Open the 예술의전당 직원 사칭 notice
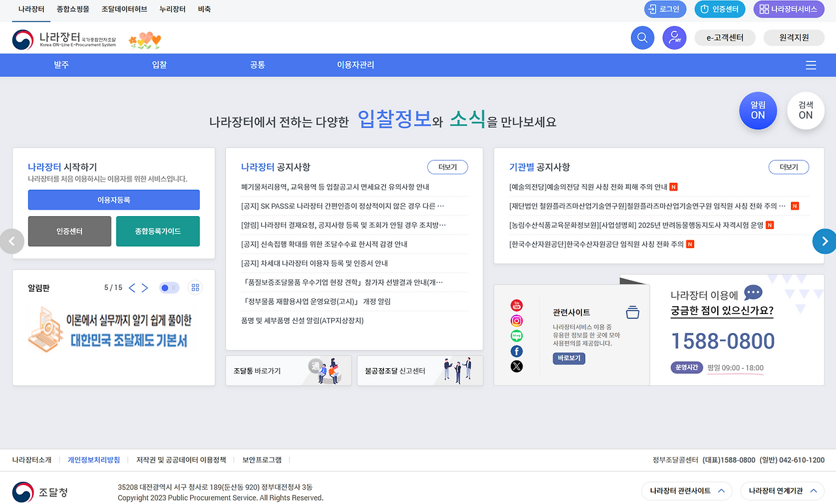836x504 pixels. point(588,187)
